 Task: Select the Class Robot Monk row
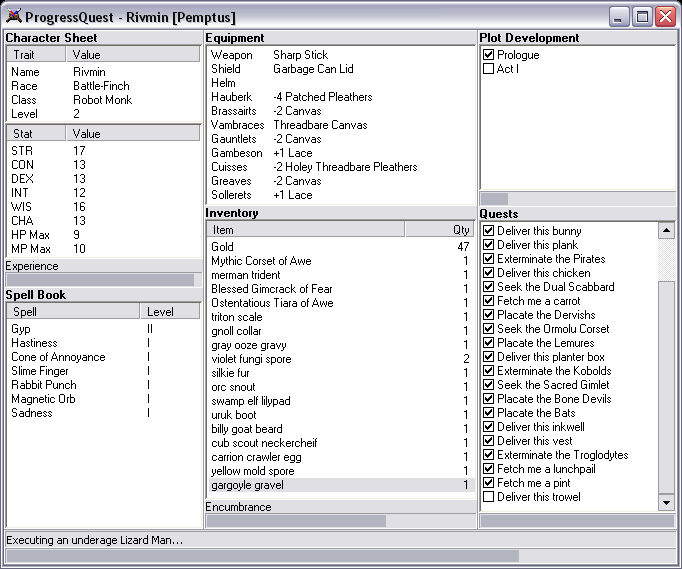[x=104, y=100]
